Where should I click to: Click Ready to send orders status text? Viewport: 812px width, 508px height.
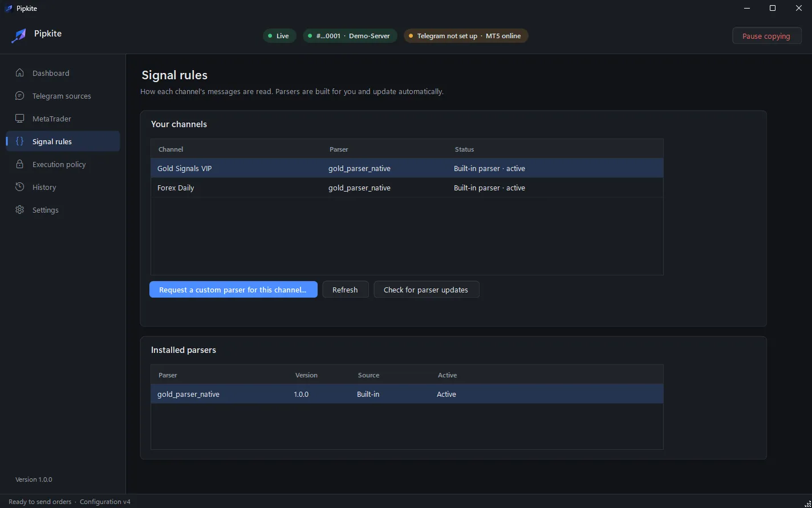click(x=40, y=502)
